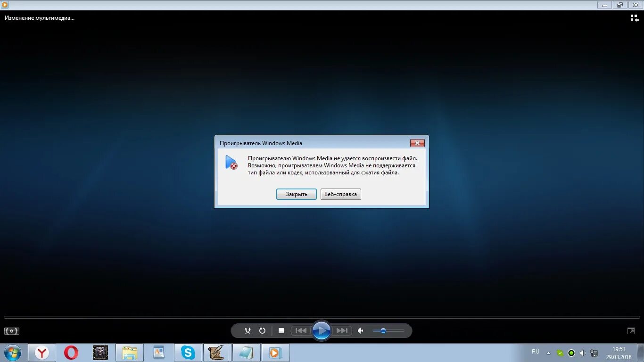Skip to the previous track

[301, 331]
